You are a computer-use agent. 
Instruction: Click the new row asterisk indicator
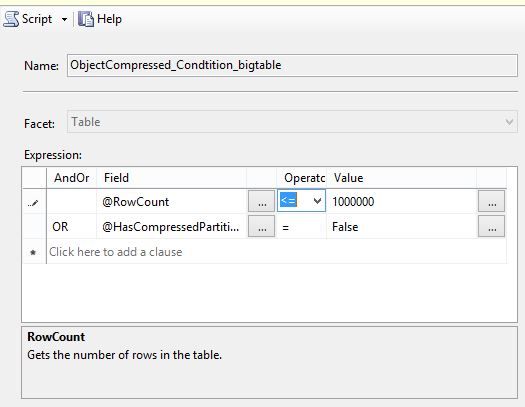click(x=33, y=252)
